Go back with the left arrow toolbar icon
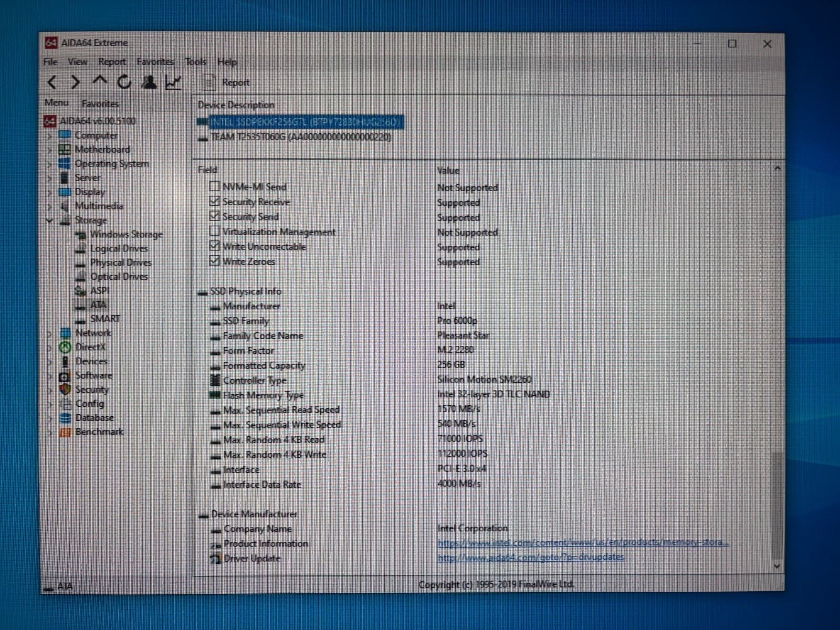Viewport: 840px width, 630px height. [x=52, y=82]
